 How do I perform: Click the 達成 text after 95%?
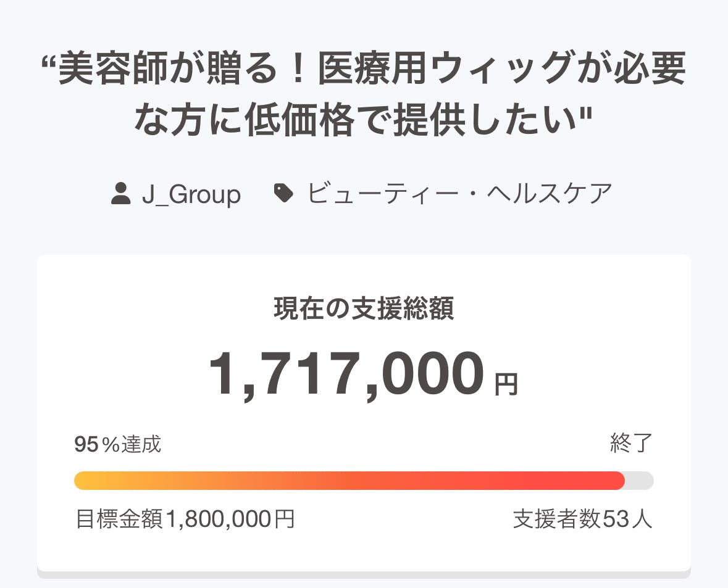click(141, 444)
